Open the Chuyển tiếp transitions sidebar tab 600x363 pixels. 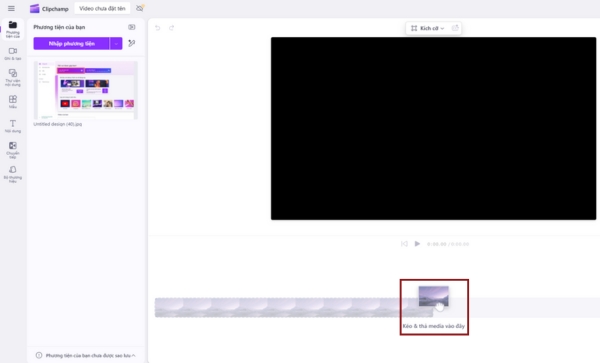13,150
